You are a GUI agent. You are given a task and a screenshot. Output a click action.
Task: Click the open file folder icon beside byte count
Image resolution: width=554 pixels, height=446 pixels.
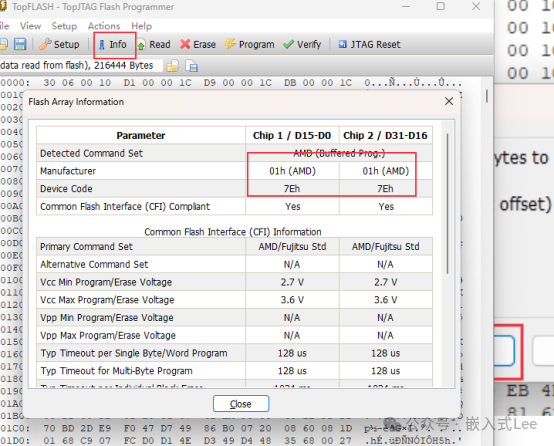point(172,66)
